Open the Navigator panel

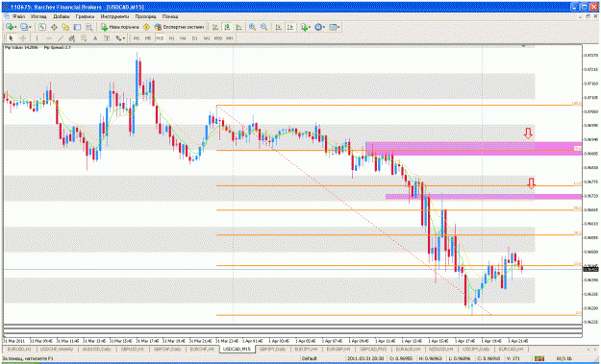tap(65, 27)
